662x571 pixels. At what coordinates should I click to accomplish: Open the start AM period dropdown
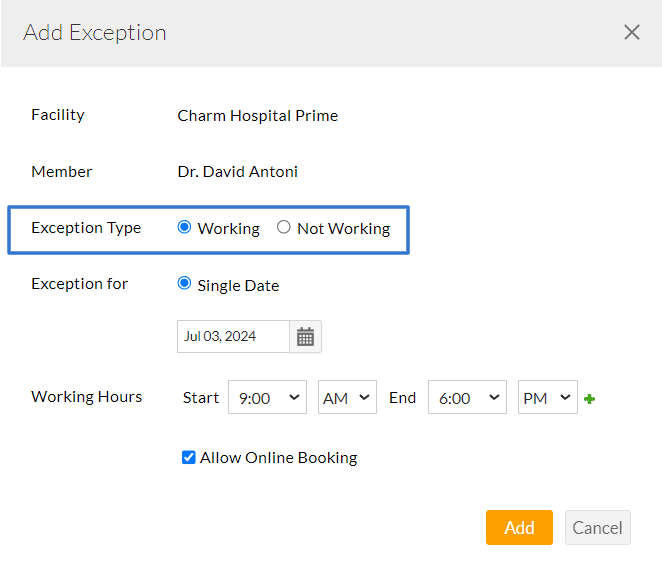click(347, 398)
